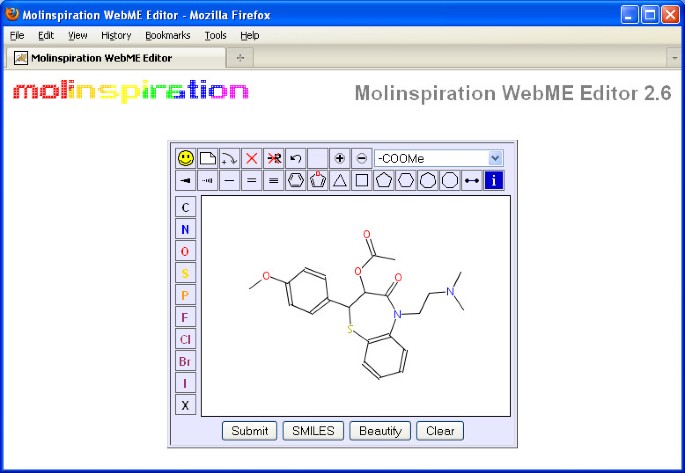Select the double bond tool
685x473 pixels.
252,180
